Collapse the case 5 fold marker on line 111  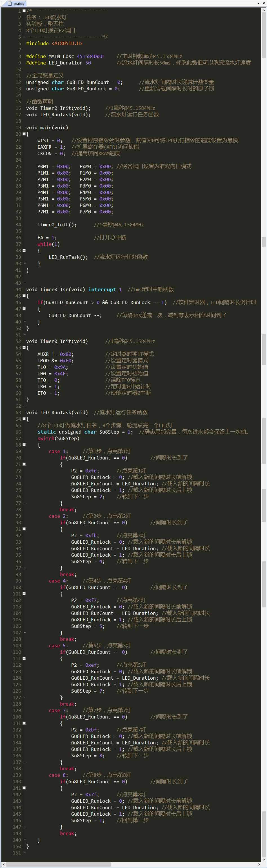(24, 659)
